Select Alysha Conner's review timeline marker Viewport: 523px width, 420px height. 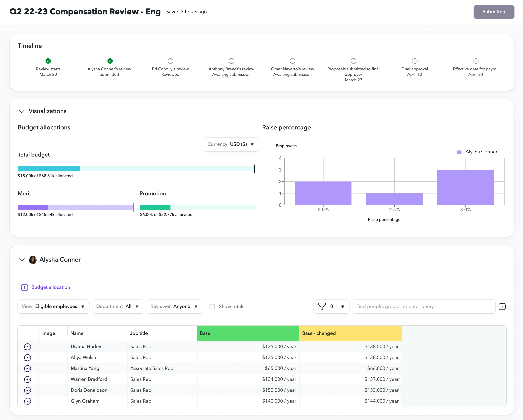pyautogui.click(x=110, y=61)
